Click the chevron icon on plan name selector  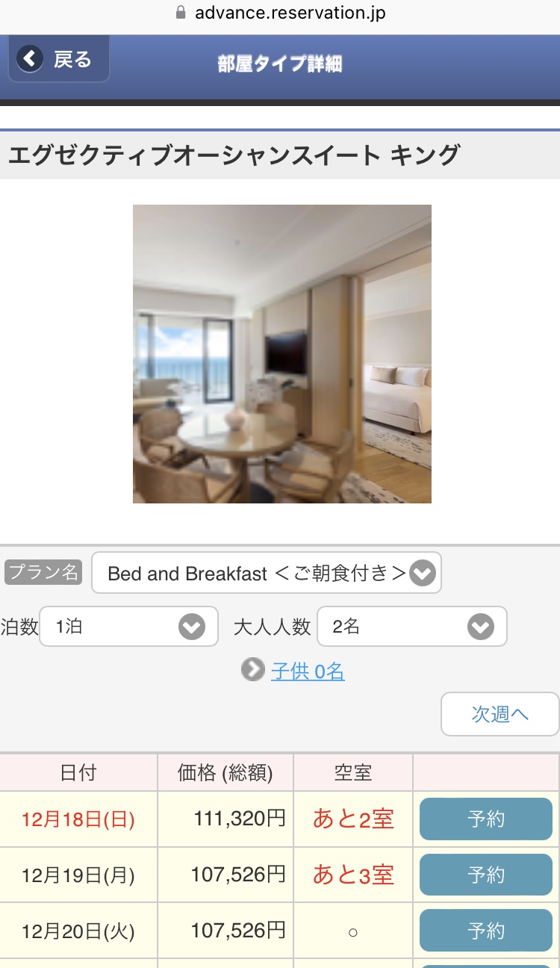(423, 574)
